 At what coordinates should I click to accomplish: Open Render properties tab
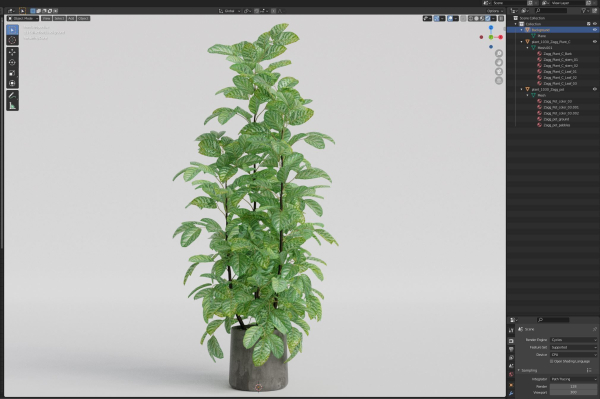[x=511, y=341]
